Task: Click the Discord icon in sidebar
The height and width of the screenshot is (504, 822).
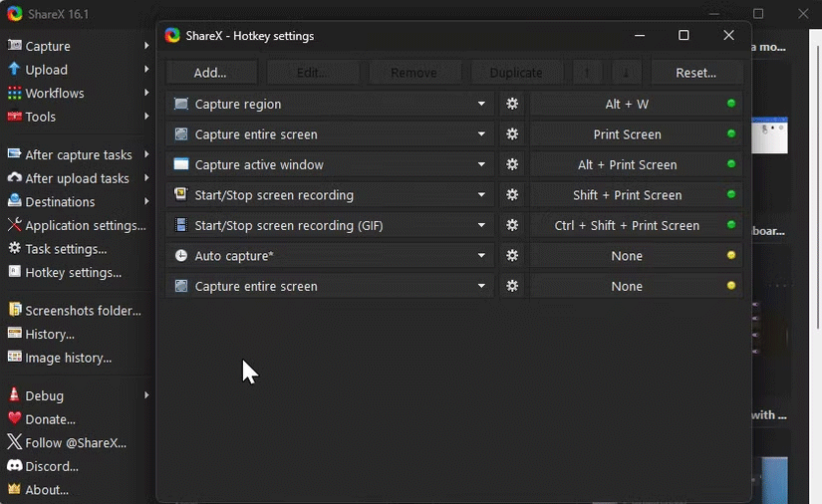Action: coord(14,466)
